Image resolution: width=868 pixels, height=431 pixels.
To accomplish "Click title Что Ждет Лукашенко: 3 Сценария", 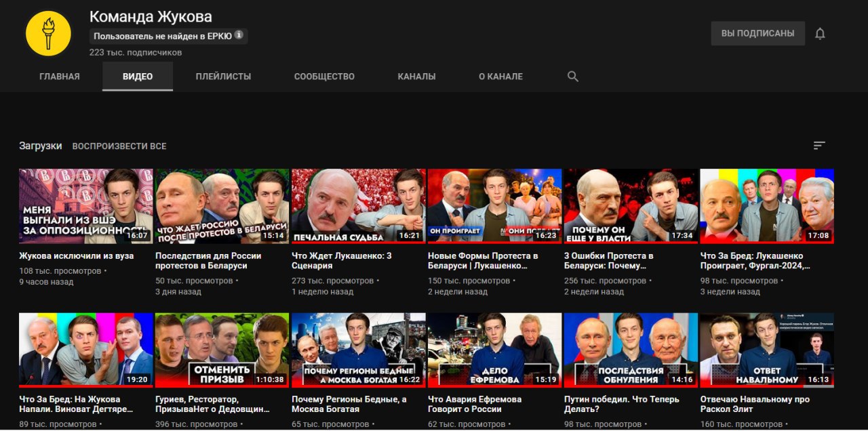I will tap(342, 261).
